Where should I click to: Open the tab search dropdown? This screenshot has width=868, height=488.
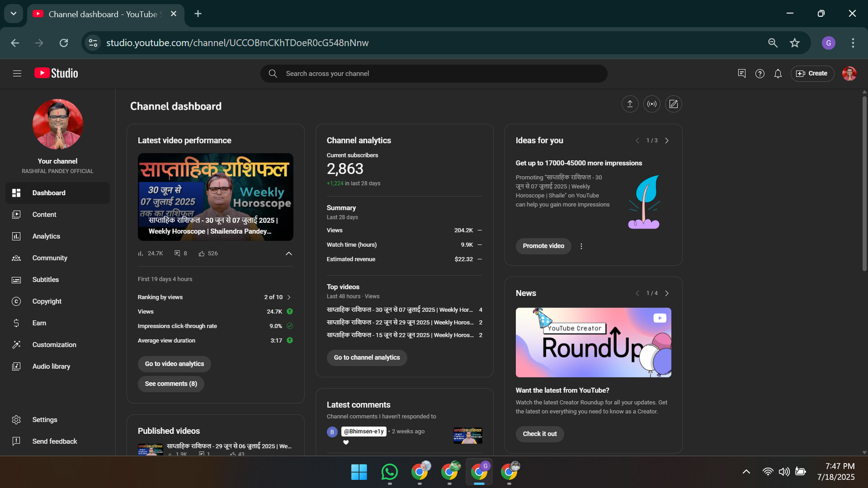14,14
